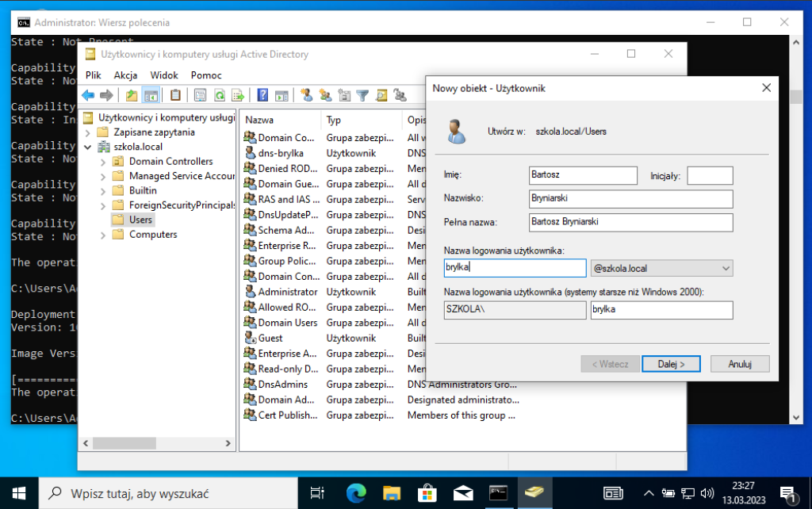The width and height of the screenshot is (812, 509).
Task: Click the Pełna nazwa field
Action: (630, 223)
